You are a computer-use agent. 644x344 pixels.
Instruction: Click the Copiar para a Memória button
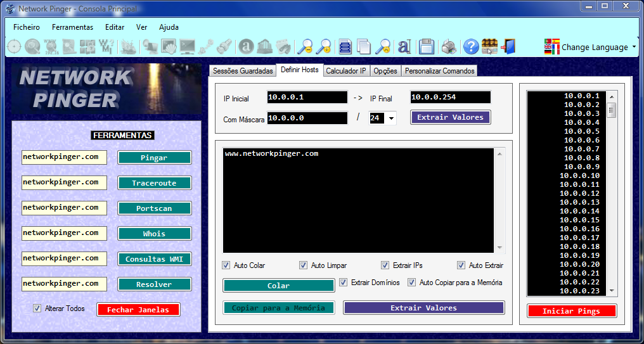pyautogui.click(x=279, y=308)
